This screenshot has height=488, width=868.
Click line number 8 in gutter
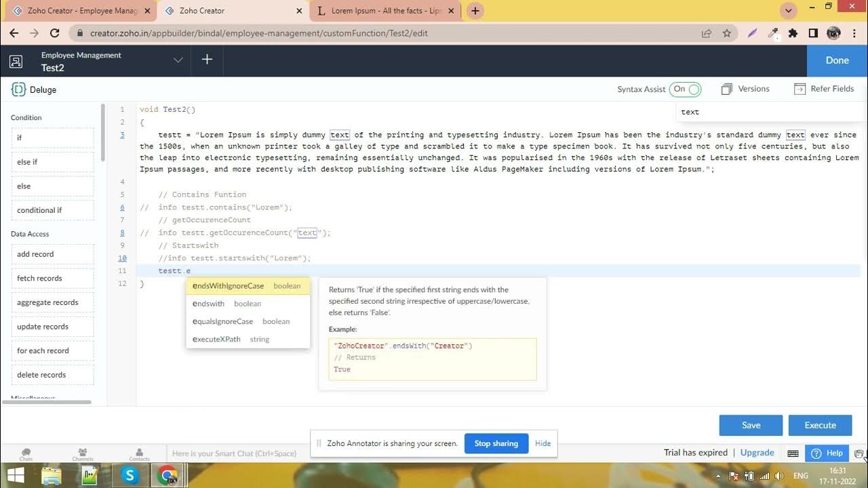pyautogui.click(x=123, y=232)
